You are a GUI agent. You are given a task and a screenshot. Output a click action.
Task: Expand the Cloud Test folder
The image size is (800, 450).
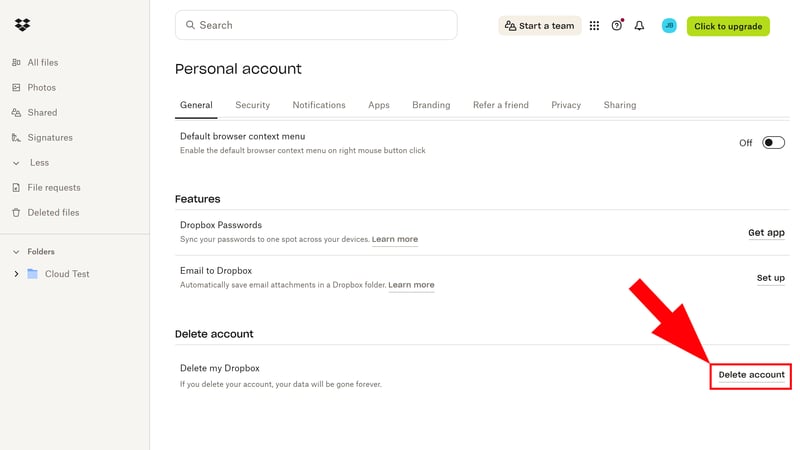coord(16,274)
